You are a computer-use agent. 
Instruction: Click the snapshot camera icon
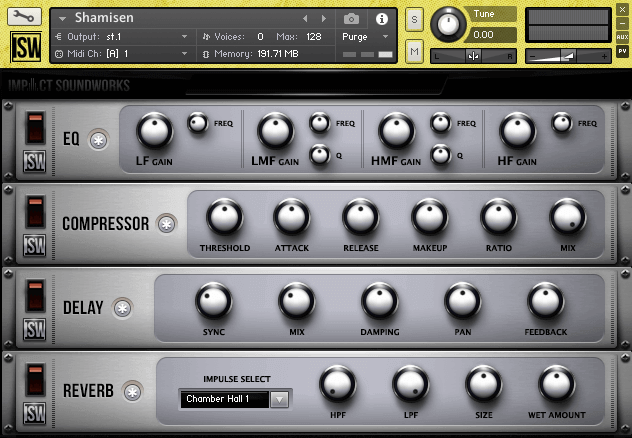coord(351,19)
